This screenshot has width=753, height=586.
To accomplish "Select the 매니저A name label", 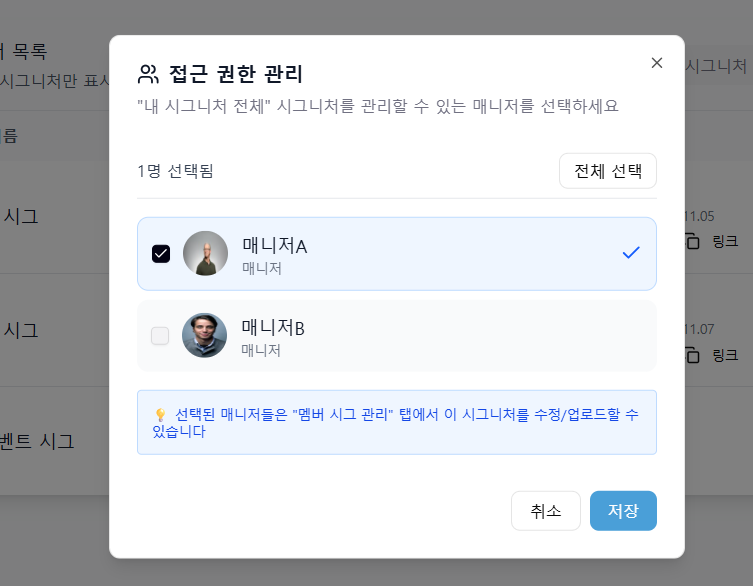I will coord(274,246).
